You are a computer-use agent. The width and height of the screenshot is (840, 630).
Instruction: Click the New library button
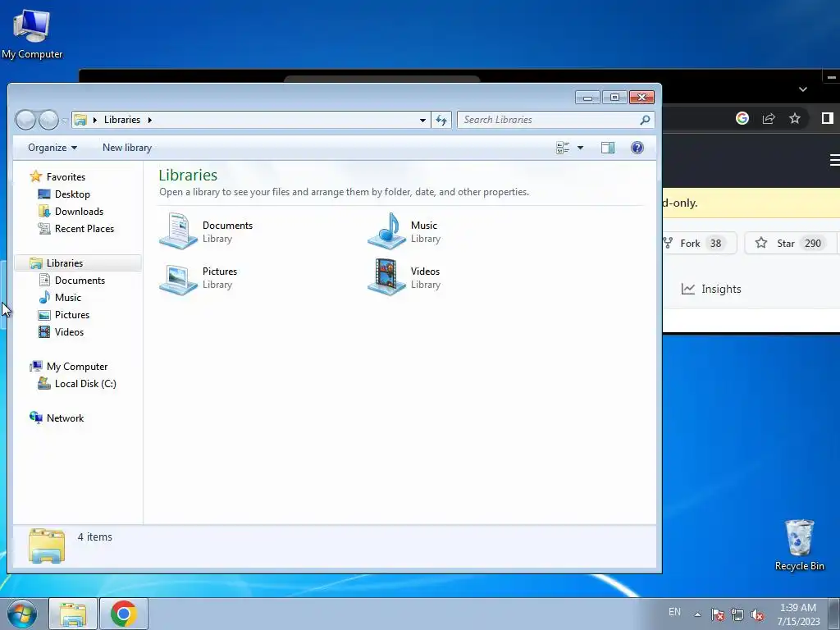click(127, 148)
